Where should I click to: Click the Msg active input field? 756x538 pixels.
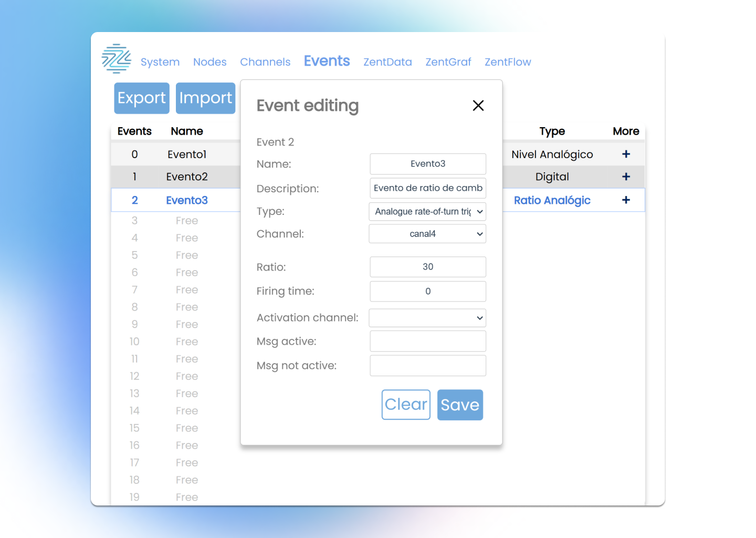click(428, 341)
